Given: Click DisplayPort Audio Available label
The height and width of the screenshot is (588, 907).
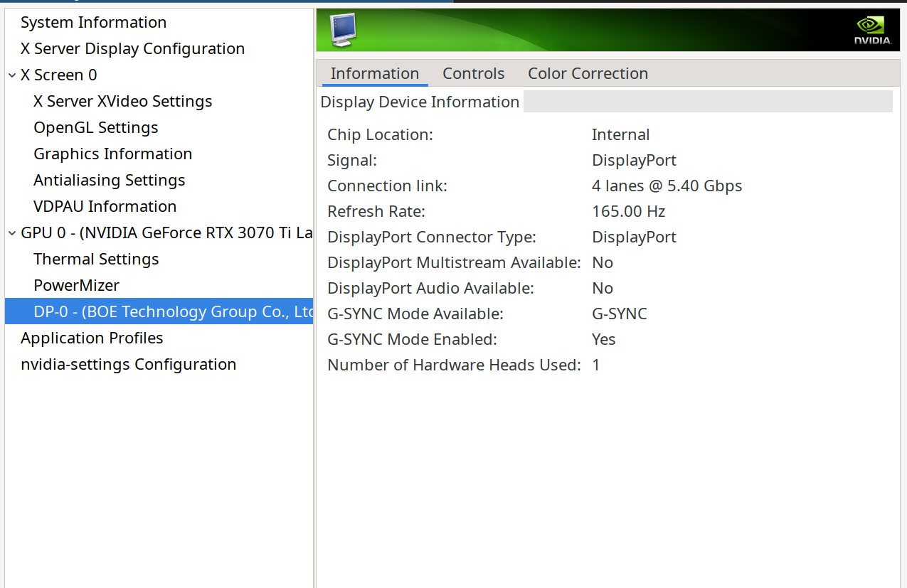Looking at the screenshot, I should click(430, 288).
